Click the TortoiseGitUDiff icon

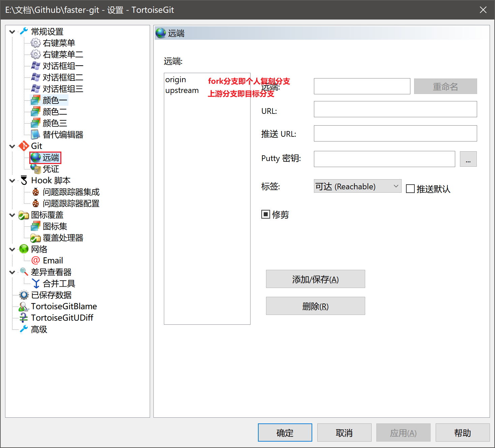(x=24, y=318)
